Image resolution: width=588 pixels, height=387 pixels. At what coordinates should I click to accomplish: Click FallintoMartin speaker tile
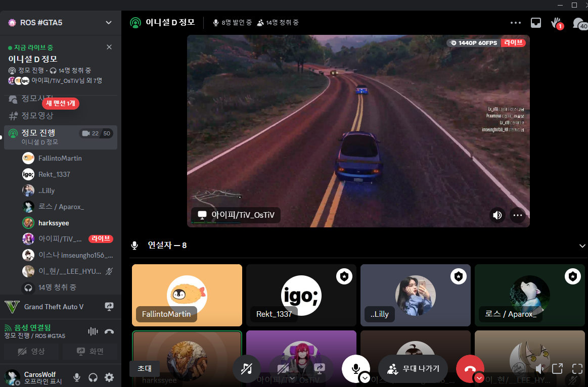[187, 295]
